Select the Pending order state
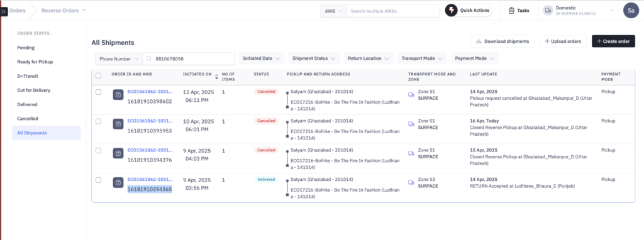 tap(26, 48)
